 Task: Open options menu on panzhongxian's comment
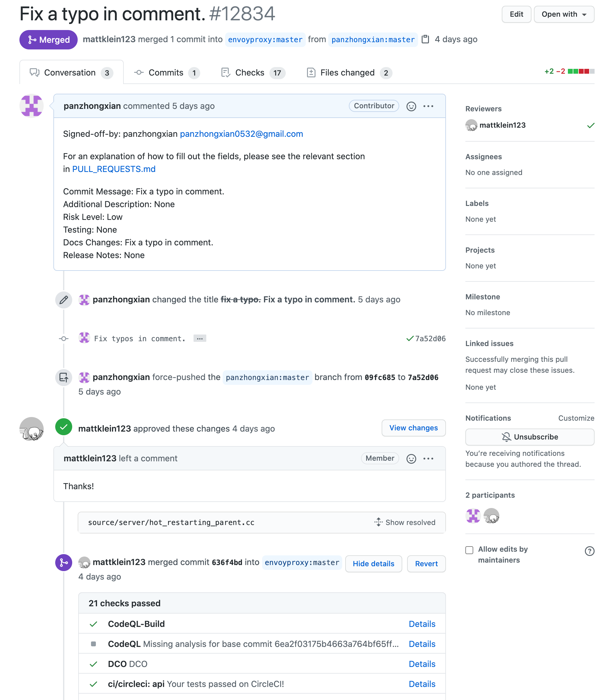428,106
